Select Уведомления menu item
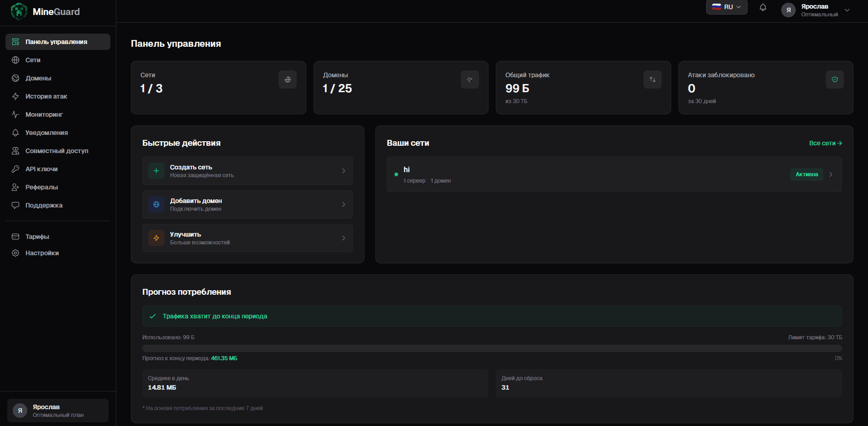The image size is (868, 426). click(x=58, y=133)
